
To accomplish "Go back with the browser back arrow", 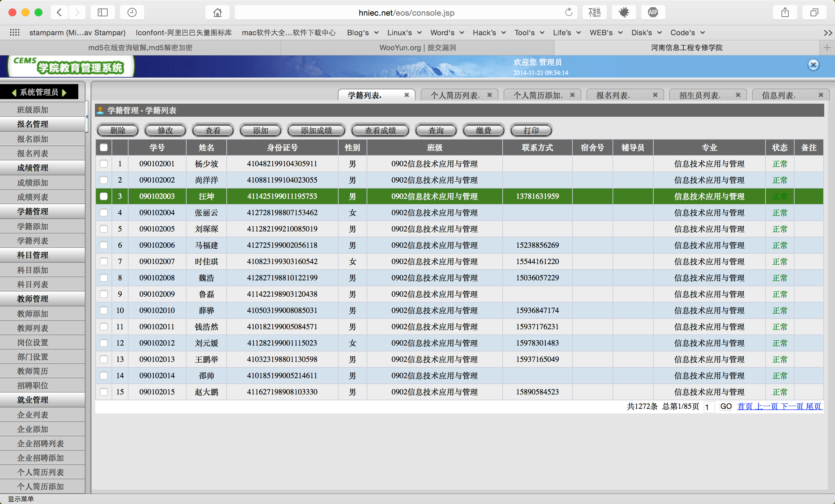I will [x=59, y=12].
